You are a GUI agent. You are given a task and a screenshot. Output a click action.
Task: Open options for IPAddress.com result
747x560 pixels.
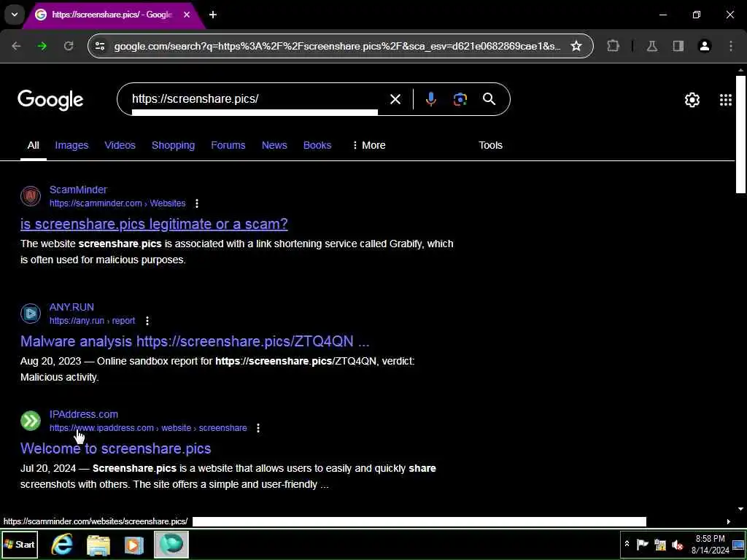coord(258,428)
